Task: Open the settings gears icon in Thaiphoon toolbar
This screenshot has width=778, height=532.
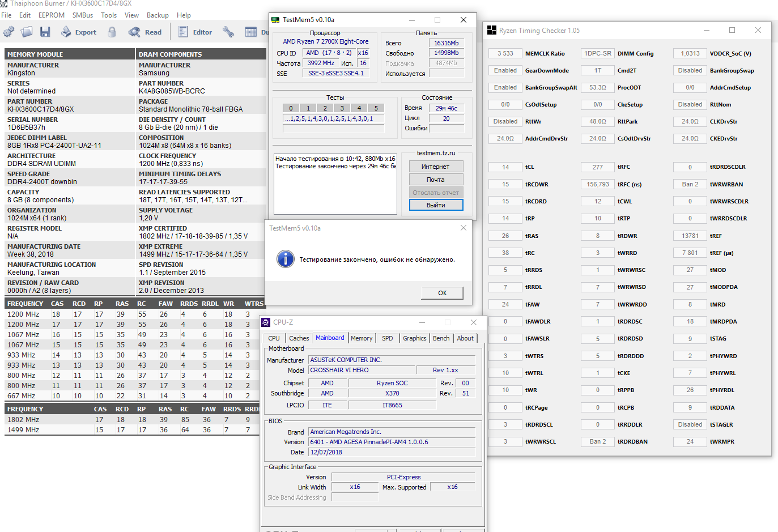Action: click(9, 32)
